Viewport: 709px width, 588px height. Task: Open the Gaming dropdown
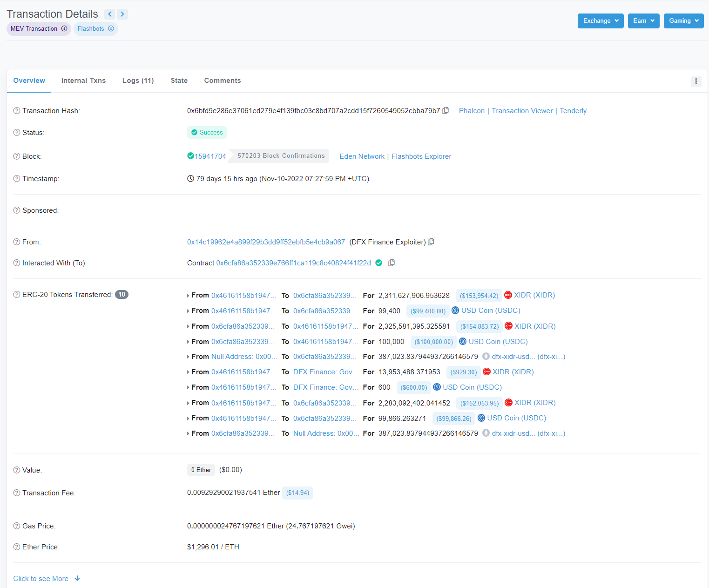click(683, 21)
